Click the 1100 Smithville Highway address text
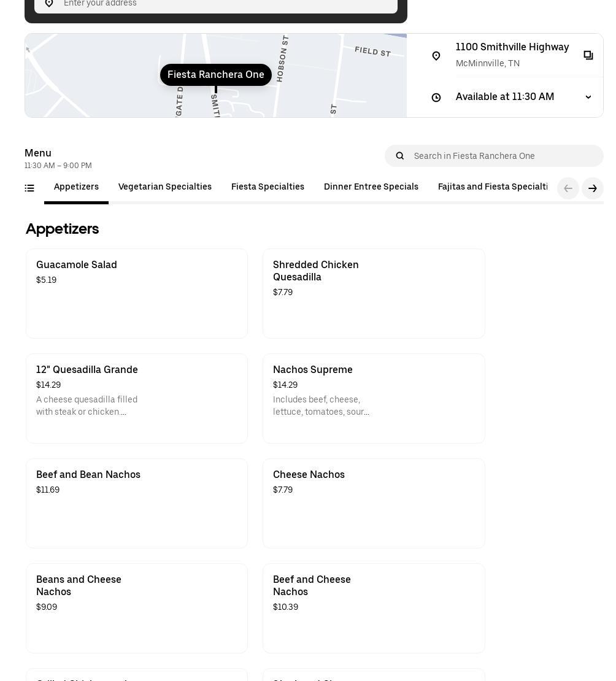 (x=512, y=47)
